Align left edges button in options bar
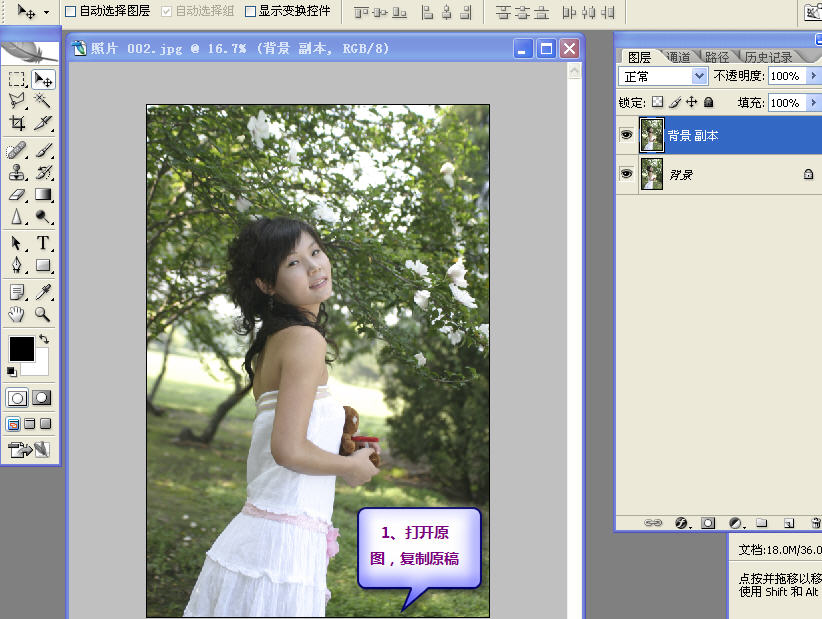 click(428, 12)
